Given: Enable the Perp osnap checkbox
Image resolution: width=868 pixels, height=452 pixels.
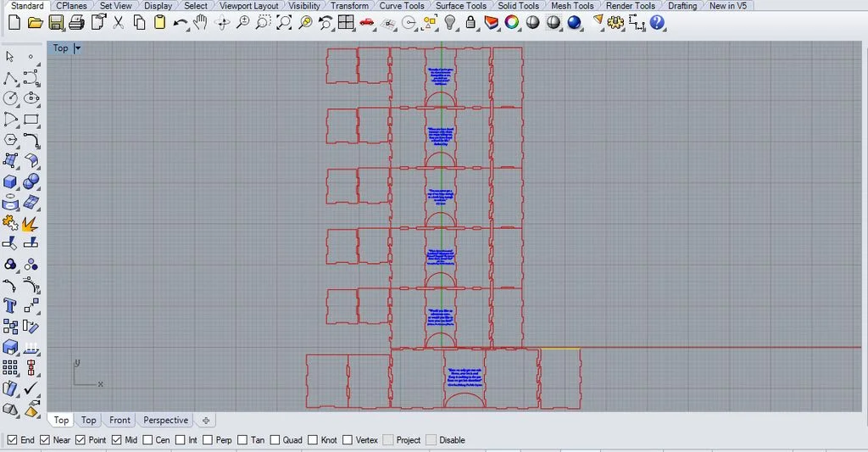Looking at the screenshot, I should (208, 440).
